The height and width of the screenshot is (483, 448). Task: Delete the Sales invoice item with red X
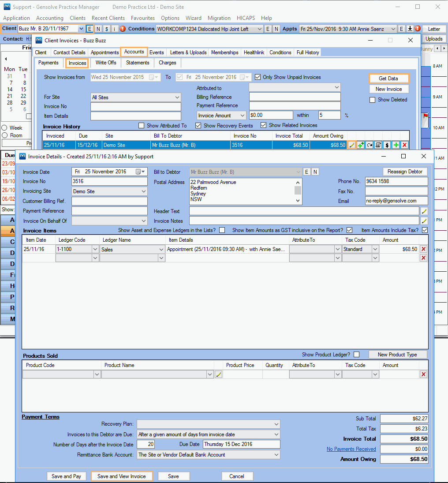point(424,249)
